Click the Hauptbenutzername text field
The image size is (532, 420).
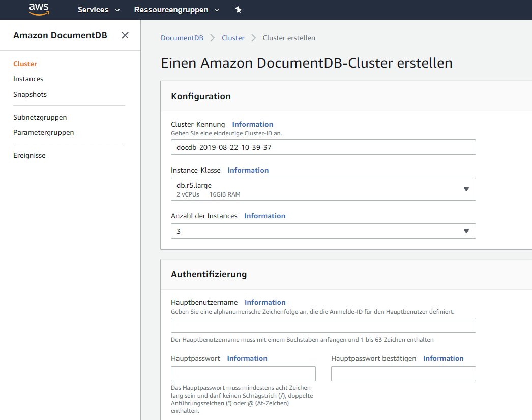pyautogui.click(x=323, y=325)
